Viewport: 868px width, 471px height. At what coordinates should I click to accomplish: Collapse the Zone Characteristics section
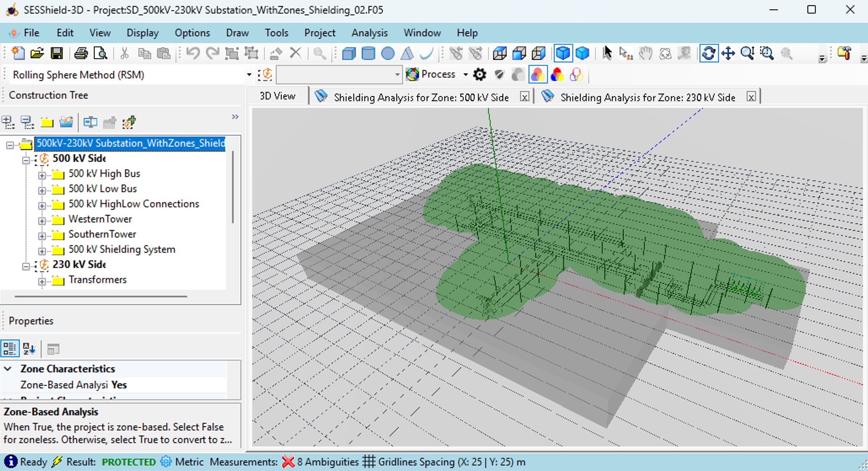8,369
